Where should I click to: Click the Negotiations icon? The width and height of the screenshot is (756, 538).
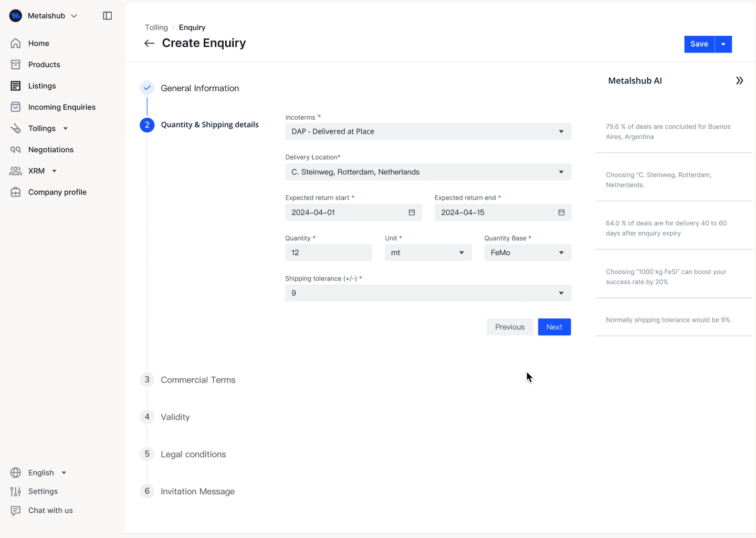tap(16, 149)
